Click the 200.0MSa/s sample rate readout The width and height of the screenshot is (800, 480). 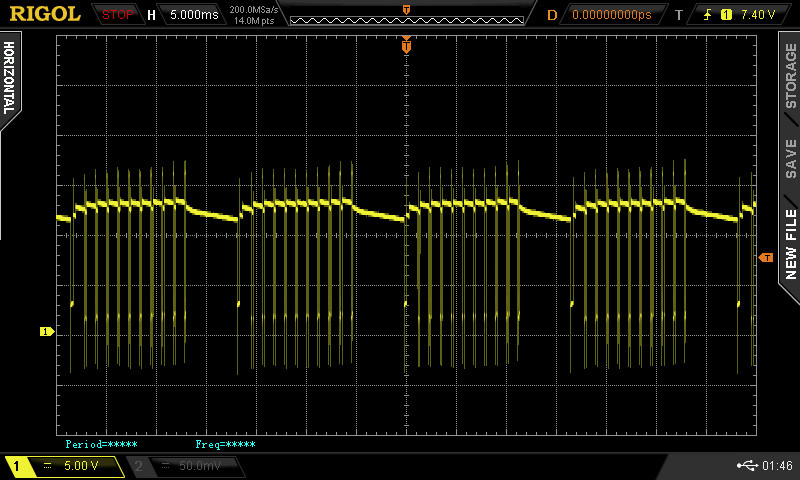click(253, 9)
